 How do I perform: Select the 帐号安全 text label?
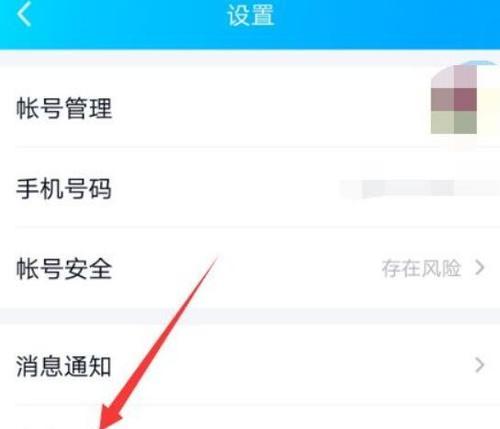64,268
